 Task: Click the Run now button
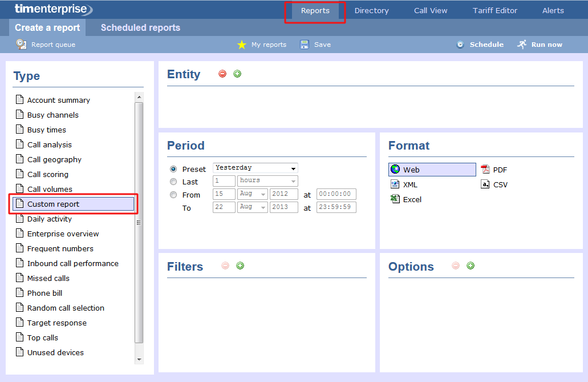click(x=540, y=45)
